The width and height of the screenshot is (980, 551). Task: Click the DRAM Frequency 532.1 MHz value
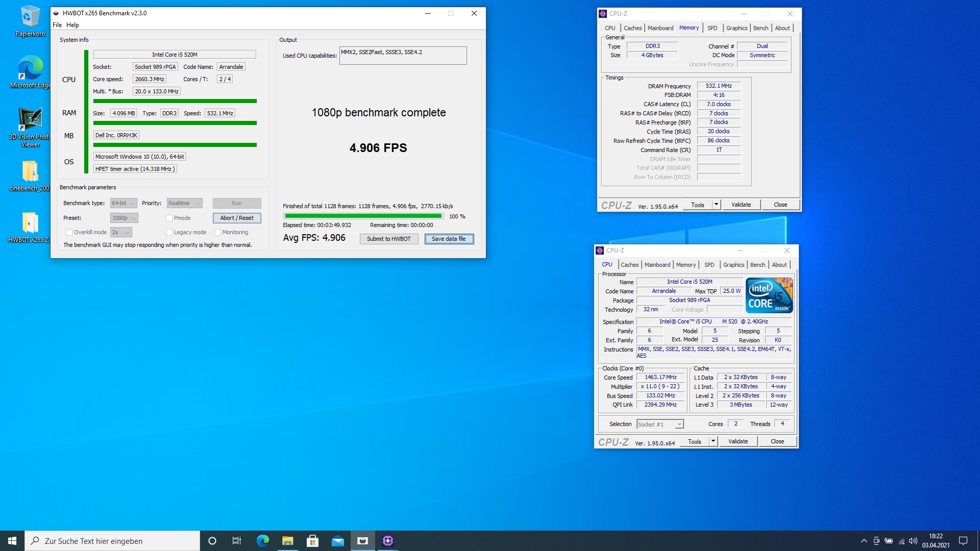719,86
